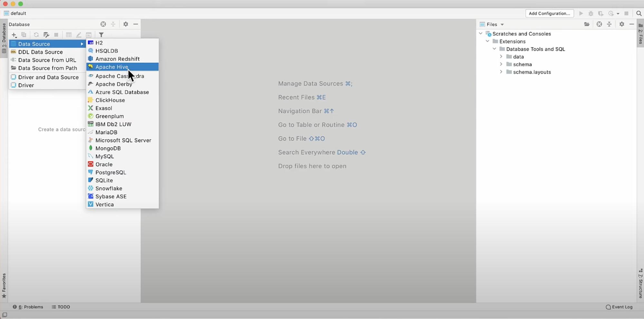Screen dimensions: 644x319
Task: Choose Data Source from Path
Action: 47,68
